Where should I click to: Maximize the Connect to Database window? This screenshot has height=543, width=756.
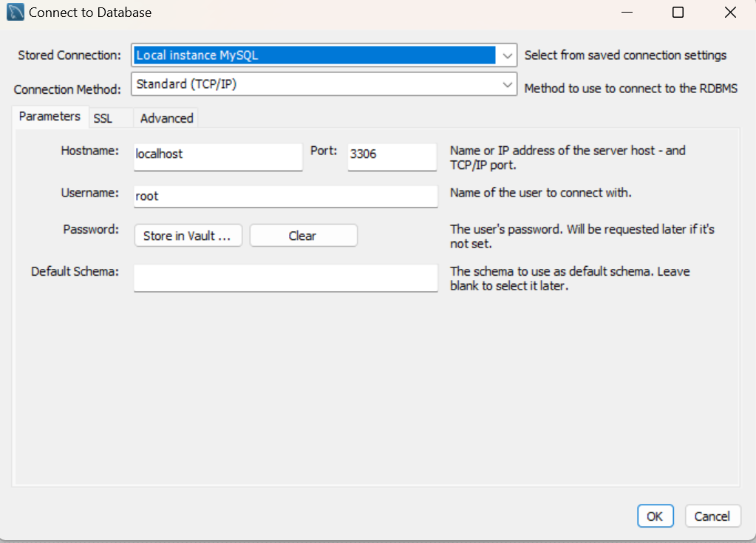(678, 12)
